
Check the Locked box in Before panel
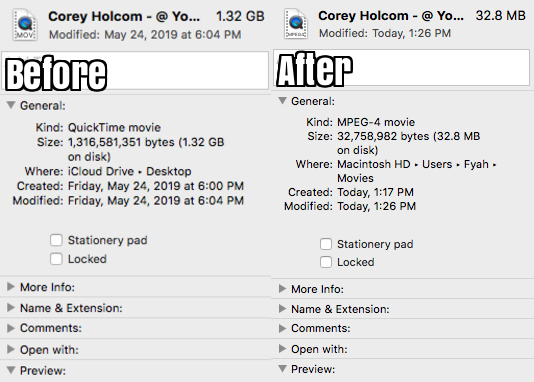(56, 259)
